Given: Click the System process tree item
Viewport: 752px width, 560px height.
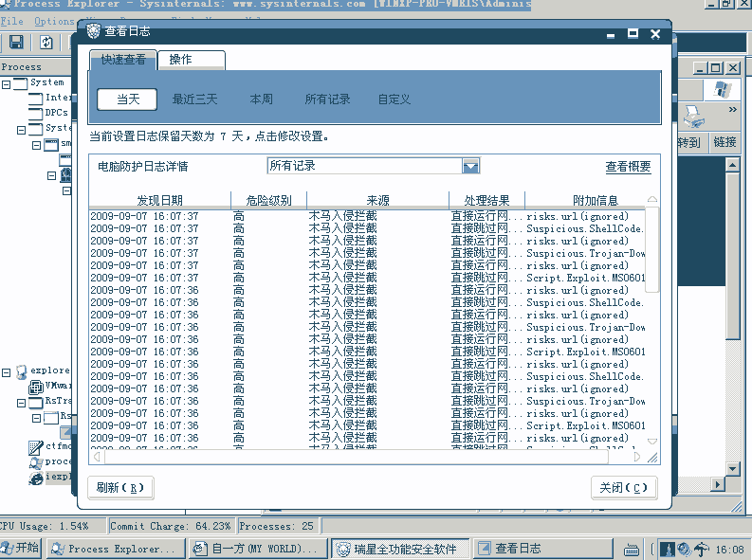Looking at the screenshot, I should coord(47,82).
